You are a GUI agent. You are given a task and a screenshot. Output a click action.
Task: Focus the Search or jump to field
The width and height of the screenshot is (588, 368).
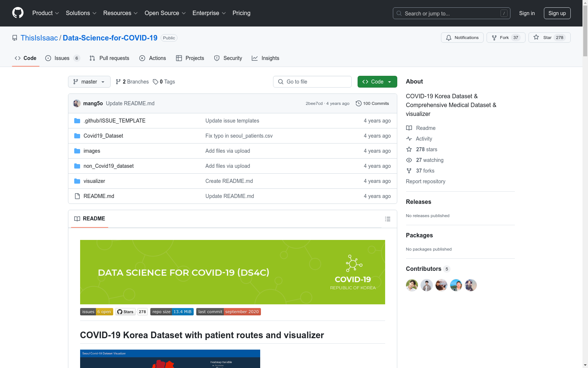tap(451, 13)
